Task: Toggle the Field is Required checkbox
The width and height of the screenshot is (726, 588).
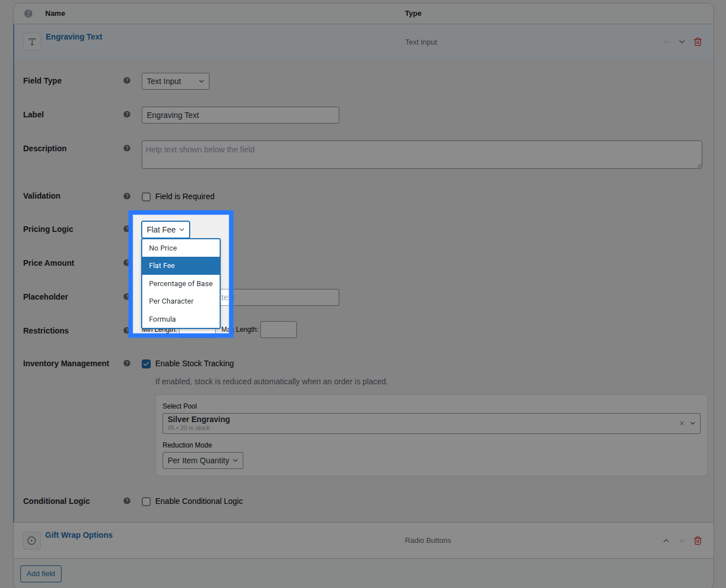Action: (x=146, y=197)
